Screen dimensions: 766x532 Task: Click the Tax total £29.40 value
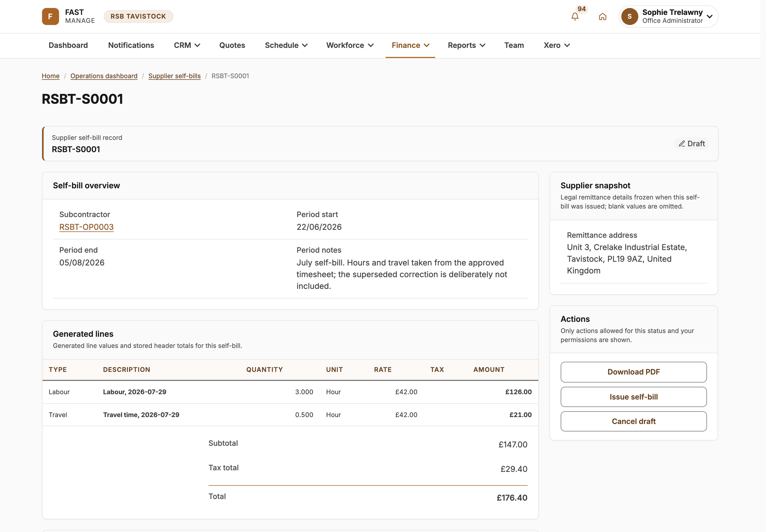pos(514,469)
